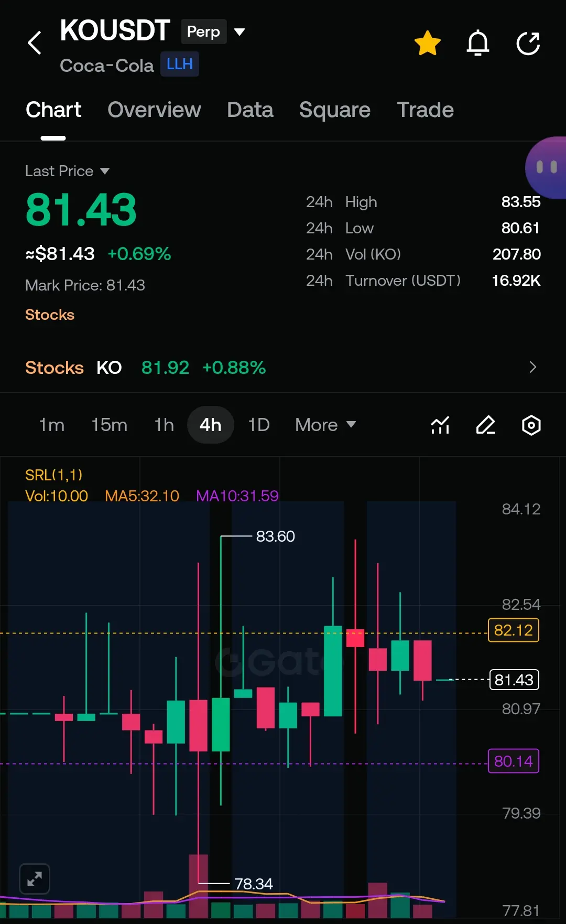
Task: Tap the Mark Price: 81.43 text
Action: tap(85, 285)
